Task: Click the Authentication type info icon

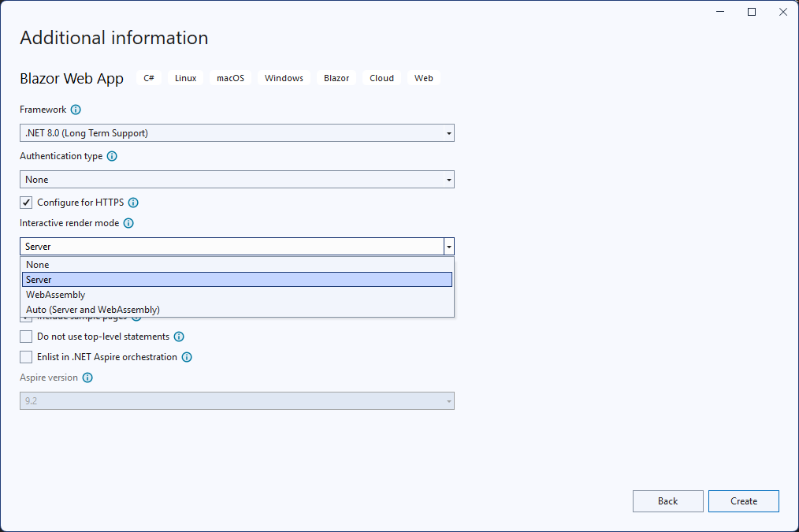Action: [111, 156]
